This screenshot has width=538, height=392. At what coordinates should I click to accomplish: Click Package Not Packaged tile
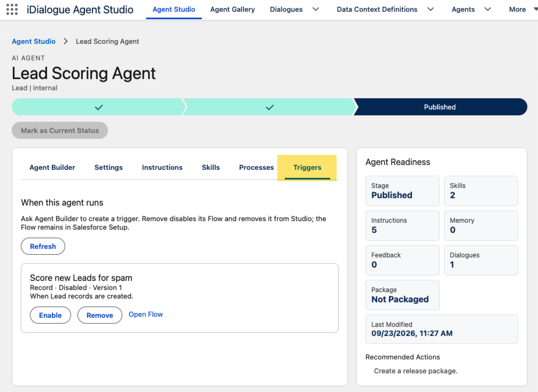point(403,295)
